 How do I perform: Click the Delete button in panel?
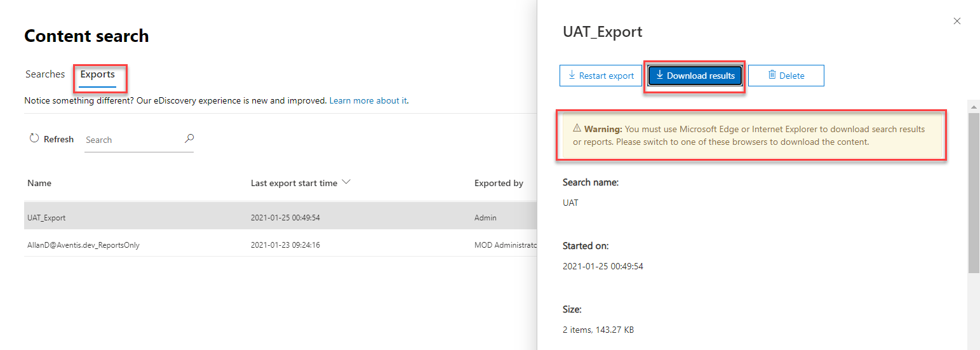click(x=786, y=76)
